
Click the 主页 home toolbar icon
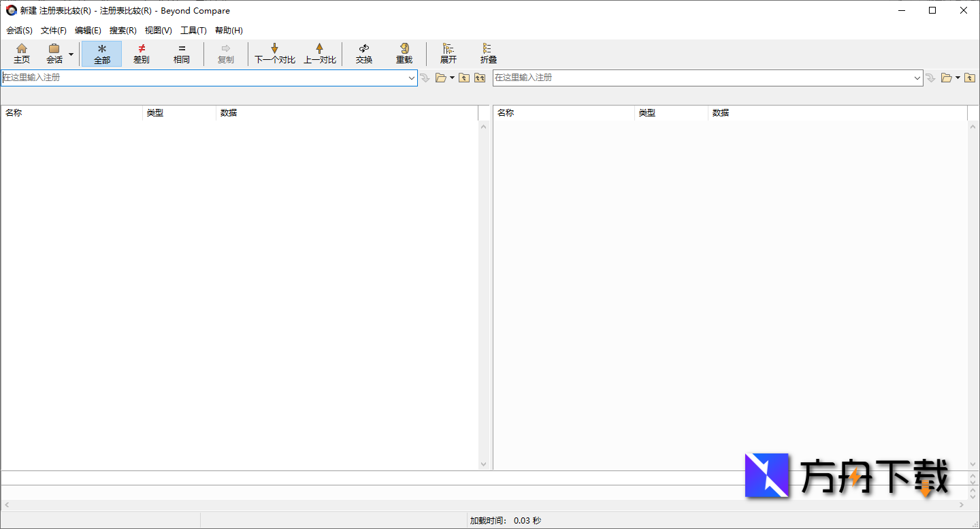(22, 49)
